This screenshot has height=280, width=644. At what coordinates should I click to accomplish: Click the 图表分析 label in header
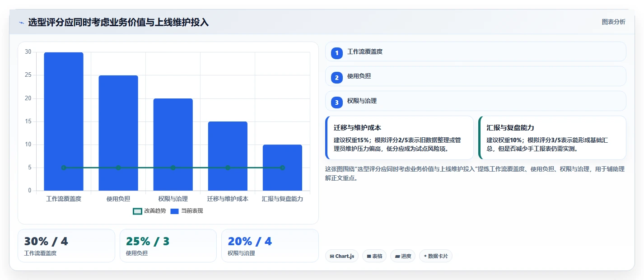(613, 22)
